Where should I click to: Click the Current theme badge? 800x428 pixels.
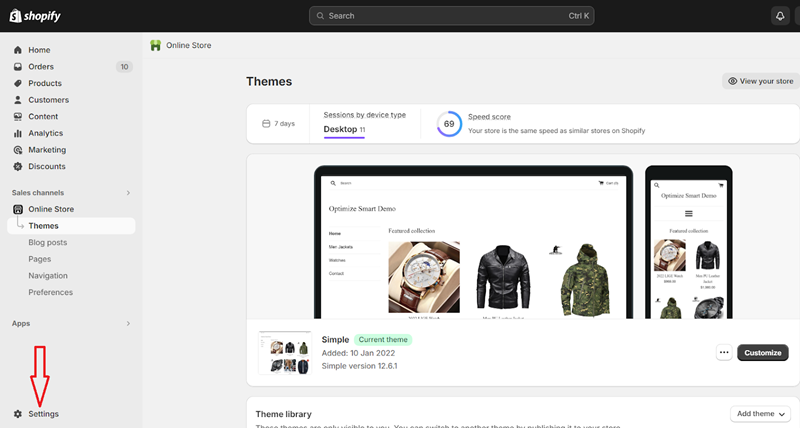tap(383, 340)
